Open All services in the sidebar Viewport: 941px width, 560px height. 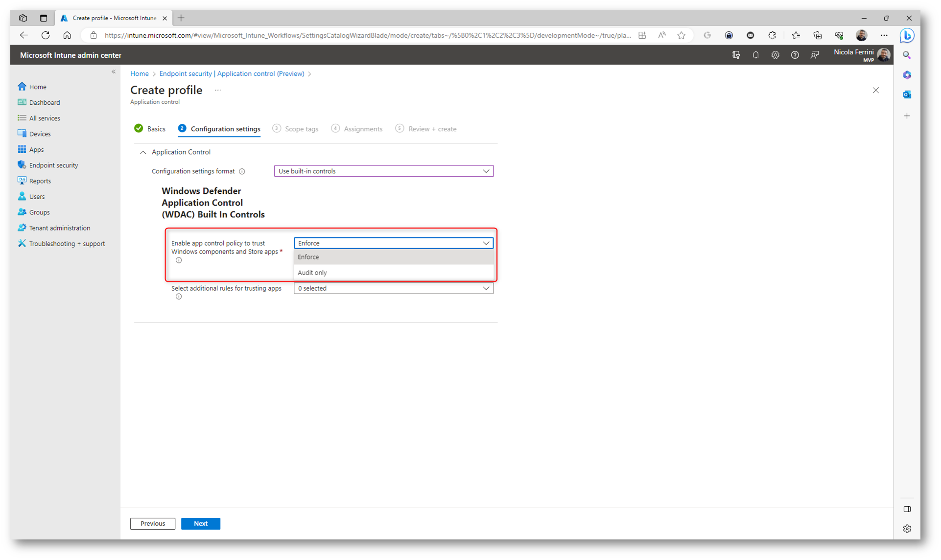click(39, 118)
